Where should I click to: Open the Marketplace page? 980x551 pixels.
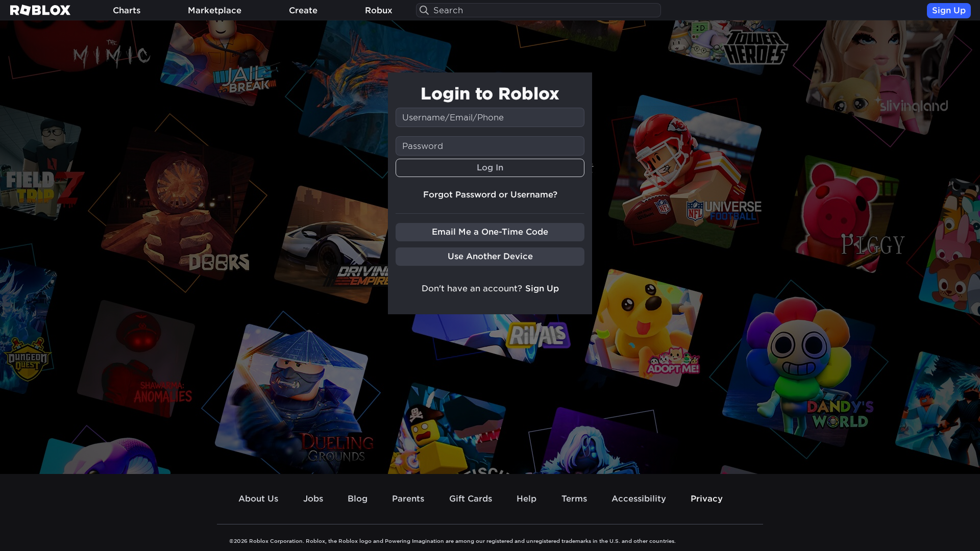214,10
